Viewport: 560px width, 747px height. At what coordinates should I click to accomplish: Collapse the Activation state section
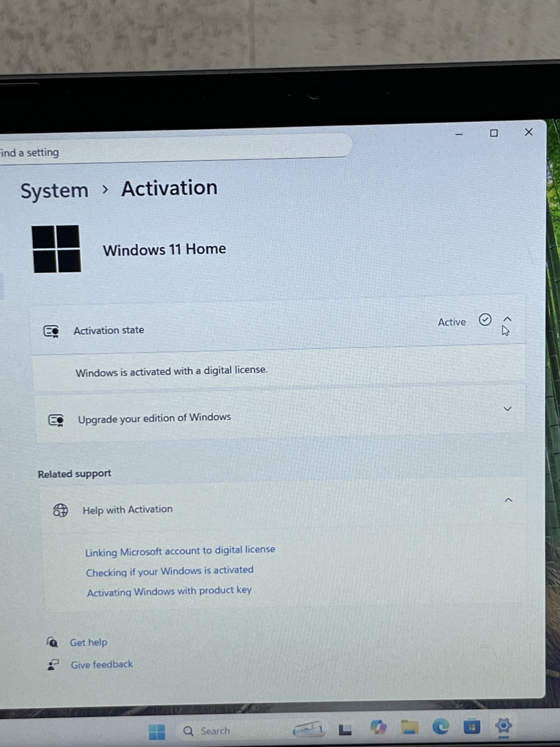507,319
